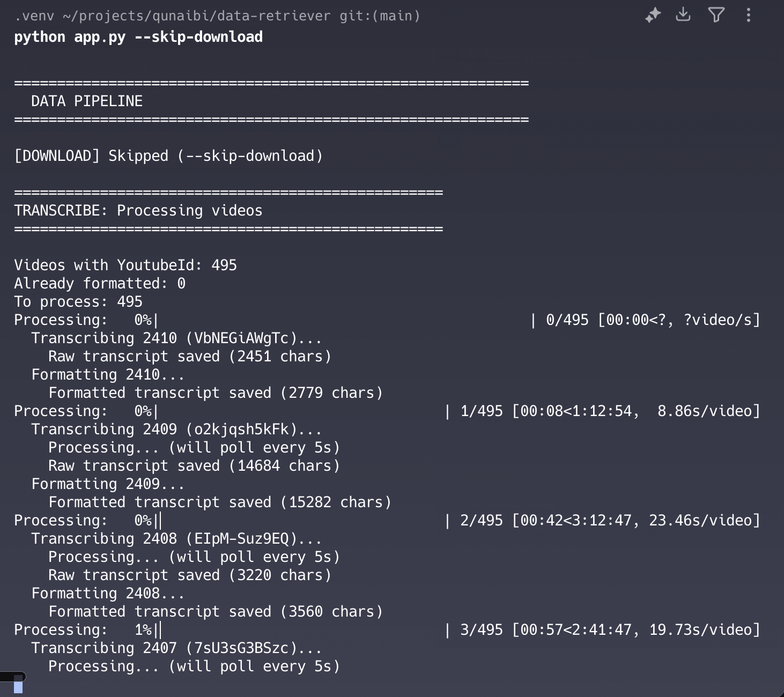Click the .venv environment label in prompt

tap(34, 16)
